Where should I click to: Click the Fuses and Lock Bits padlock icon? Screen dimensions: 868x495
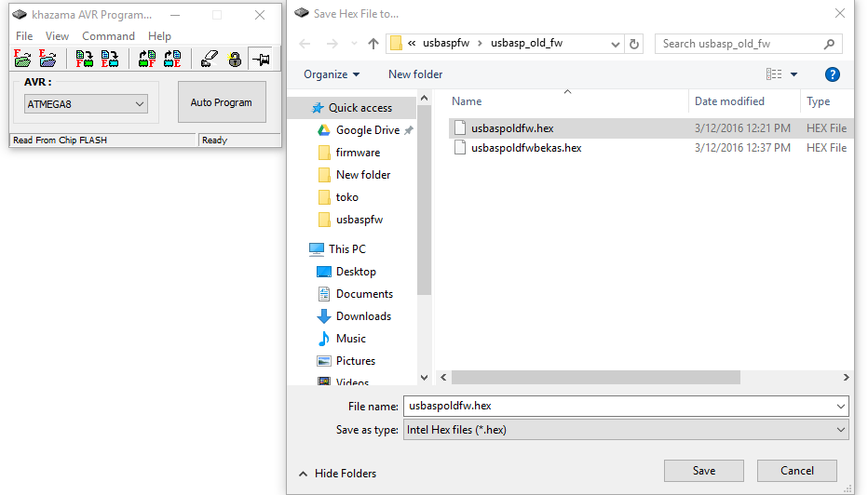(235, 58)
